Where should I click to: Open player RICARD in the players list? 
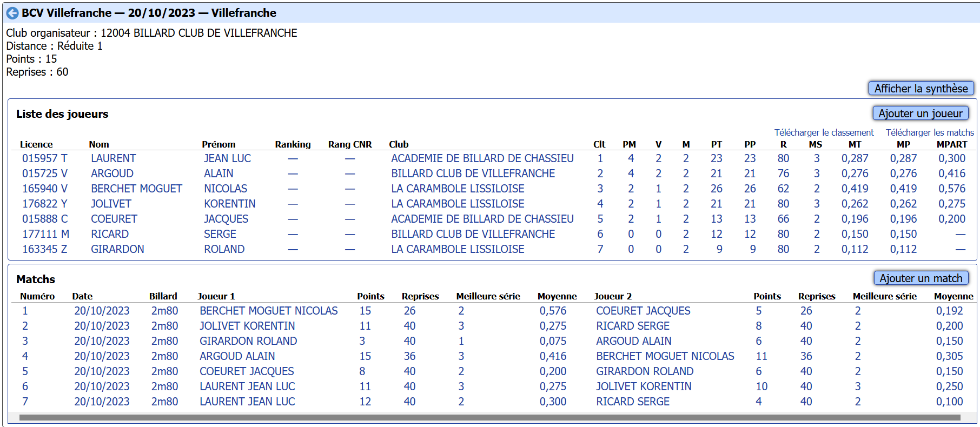point(110,234)
